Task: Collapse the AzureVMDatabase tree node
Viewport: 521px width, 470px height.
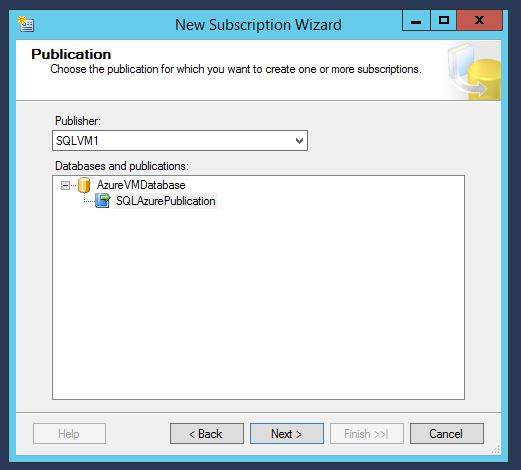Action: coord(65,185)
